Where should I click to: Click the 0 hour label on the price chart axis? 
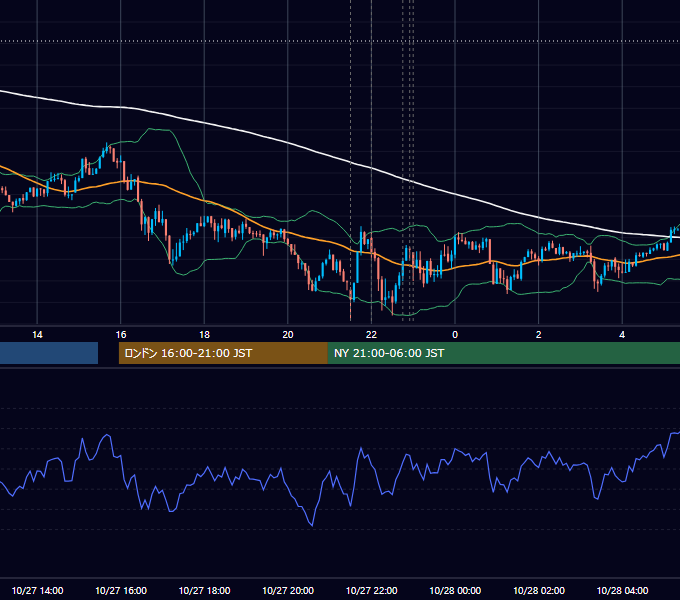pos(455,335)
